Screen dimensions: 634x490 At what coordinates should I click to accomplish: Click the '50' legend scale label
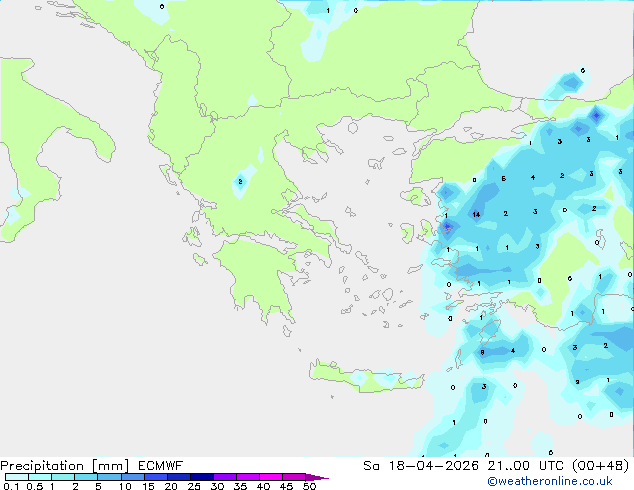(x=310, y=486)
